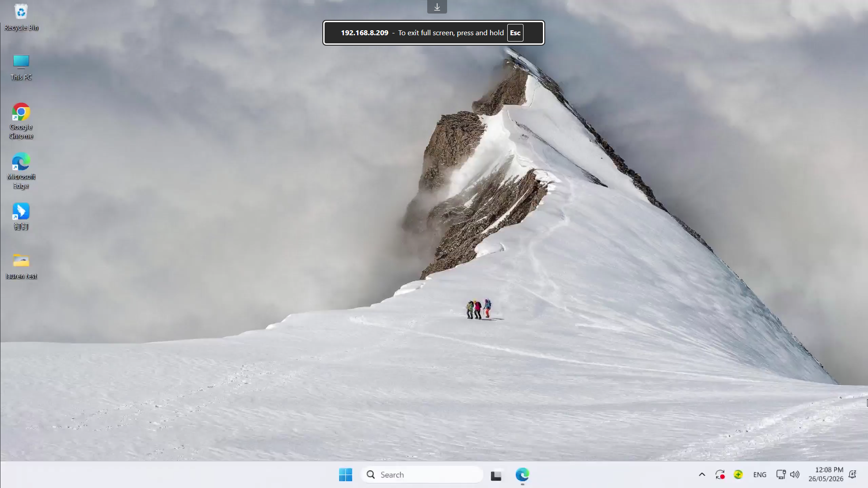Click the red-dot sync tray icon

(x=720, y=474)
